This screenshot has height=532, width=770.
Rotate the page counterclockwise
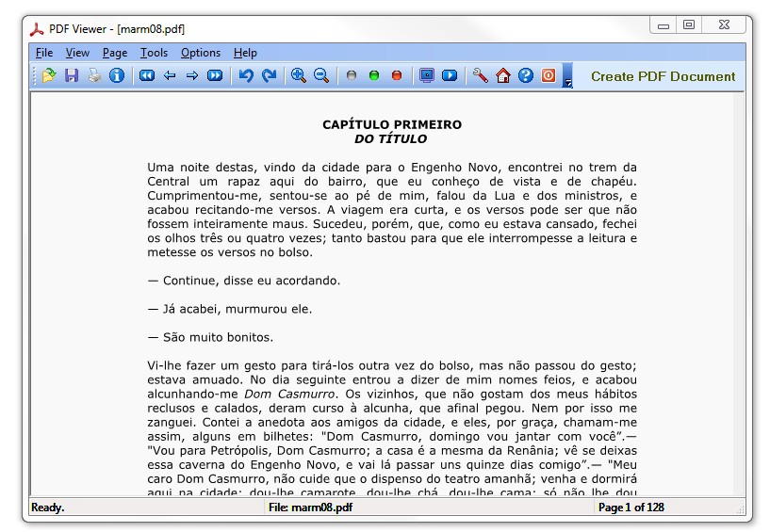point(246,75)
